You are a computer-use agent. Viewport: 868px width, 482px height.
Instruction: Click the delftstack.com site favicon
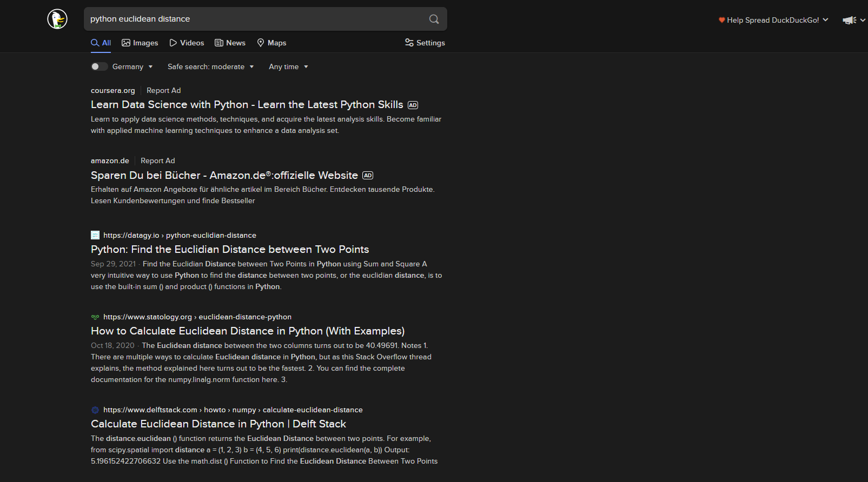95,410
